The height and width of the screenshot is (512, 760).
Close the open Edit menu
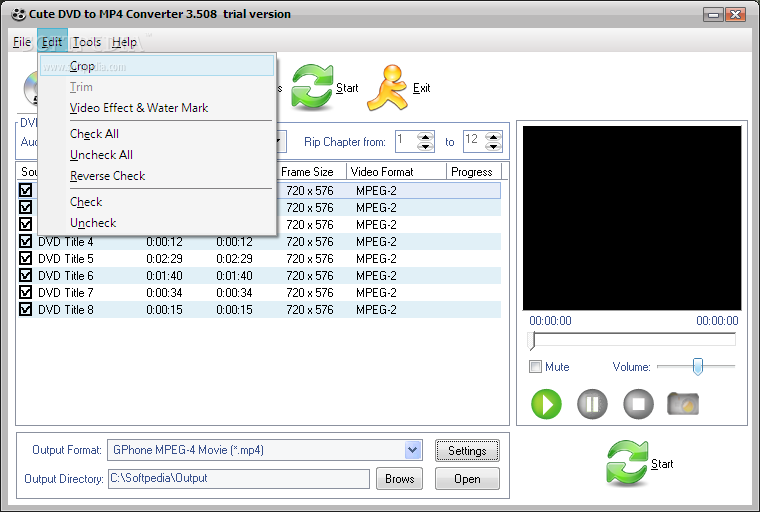click(52, 42)
